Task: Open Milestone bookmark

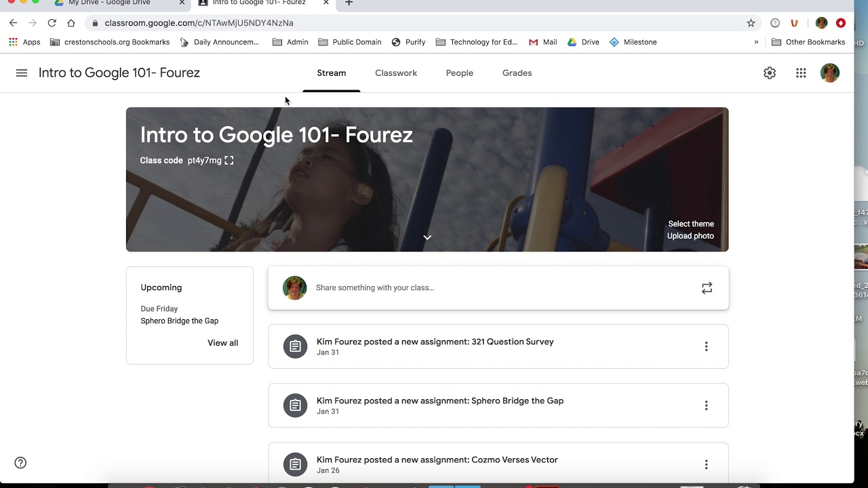Action: coord(633,42)
